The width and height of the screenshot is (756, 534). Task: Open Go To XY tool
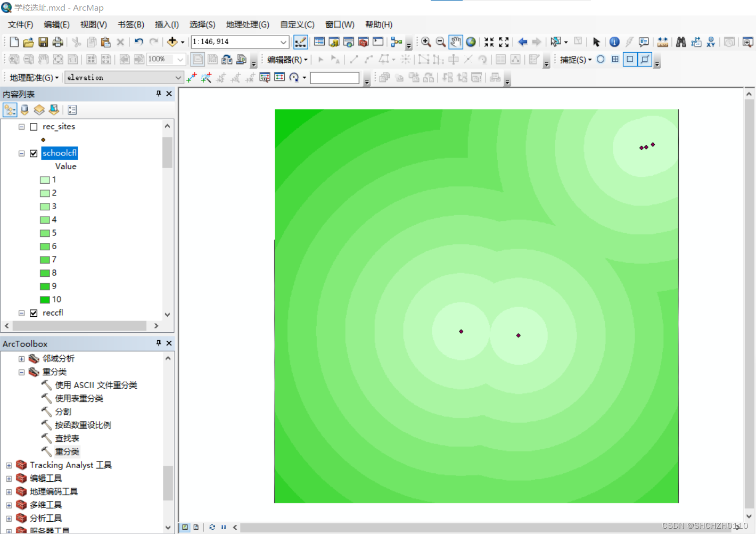711,42
